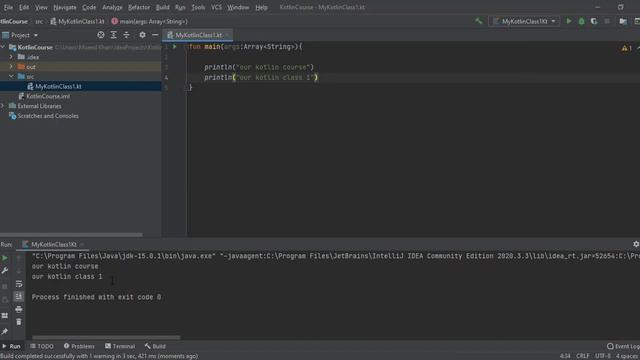Select MyKotlinClass1.kt in project tree

(x=58, y=86)
